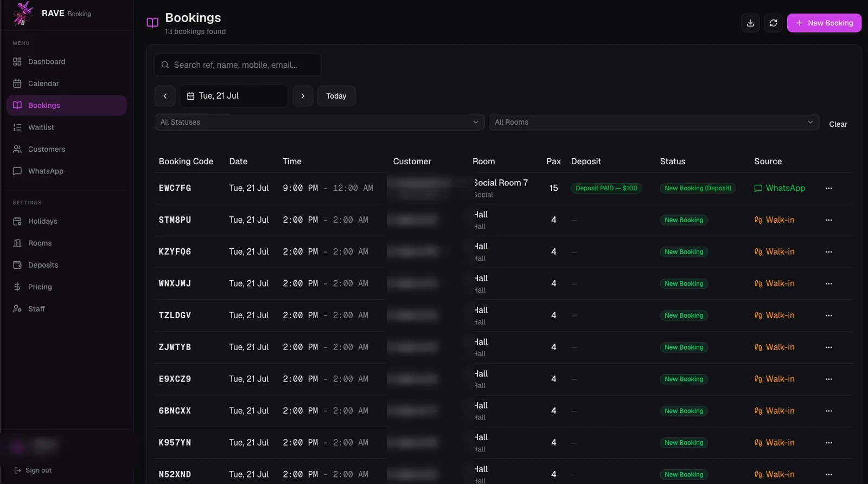The height and width of the screenshot is (484, 868).
Task: Open Holidays settings
Action: (x=66, y=221)
